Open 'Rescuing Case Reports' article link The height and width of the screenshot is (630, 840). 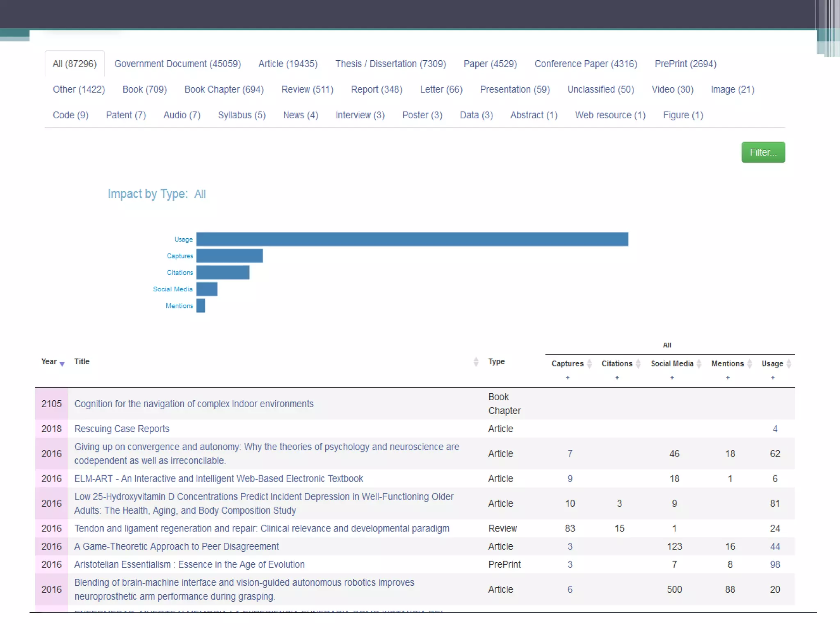[121, 429]
